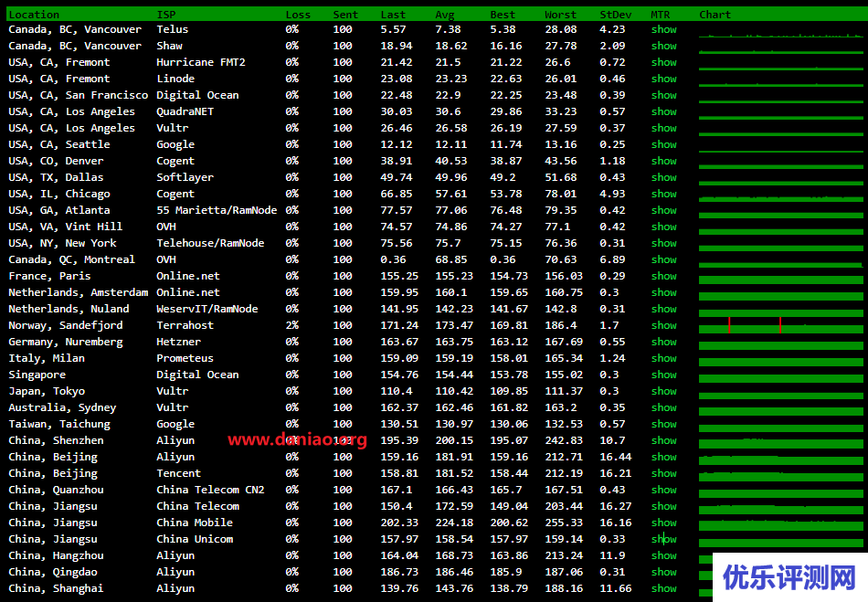
Task: Click the Avg column header
Action: coord(445,15)
